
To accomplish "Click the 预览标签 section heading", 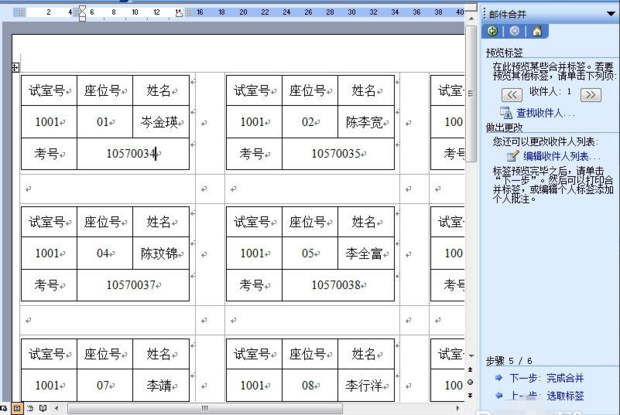I will tap(504, 52).
